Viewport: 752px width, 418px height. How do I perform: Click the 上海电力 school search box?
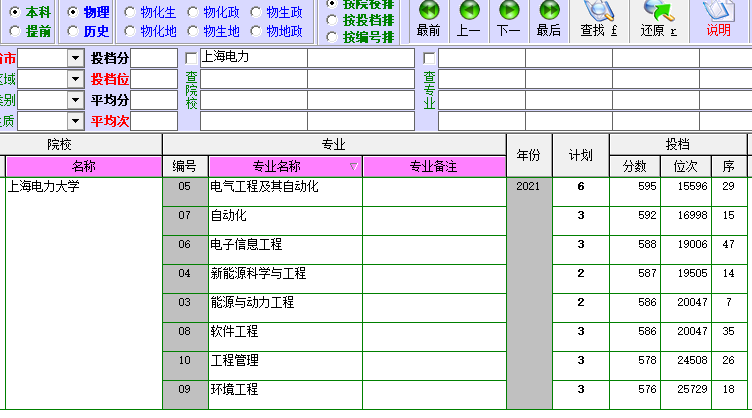tap(254, 58)
